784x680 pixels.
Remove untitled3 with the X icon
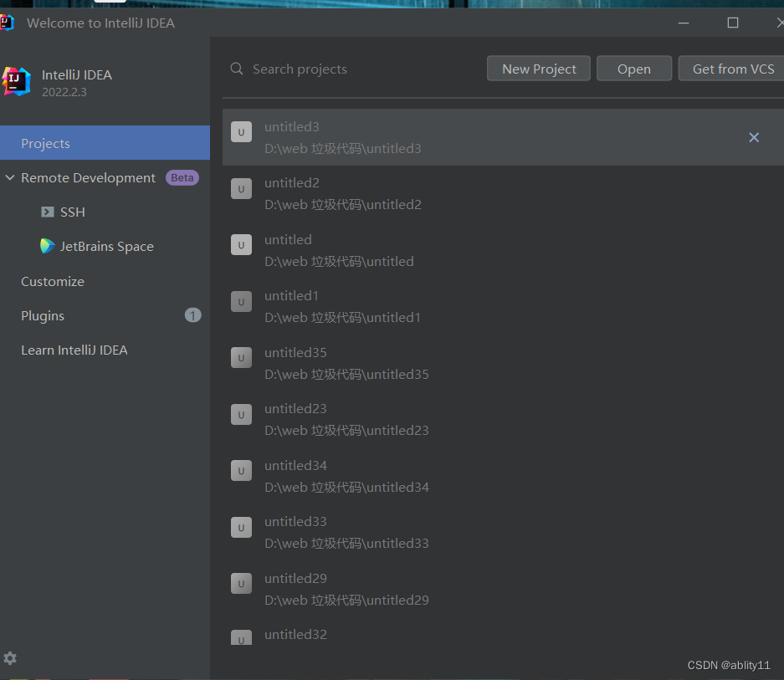point(754,137)
